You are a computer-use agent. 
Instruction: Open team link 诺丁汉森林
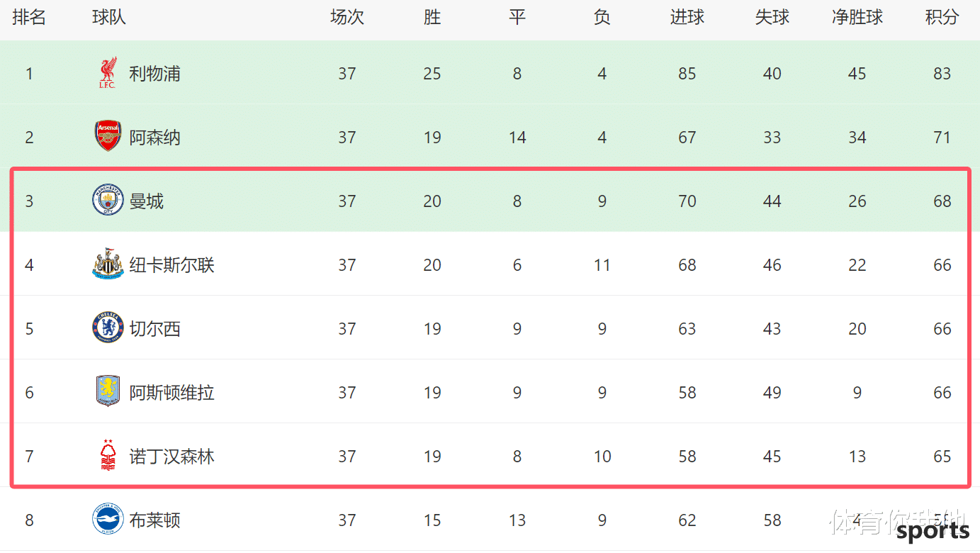(171, 456)
